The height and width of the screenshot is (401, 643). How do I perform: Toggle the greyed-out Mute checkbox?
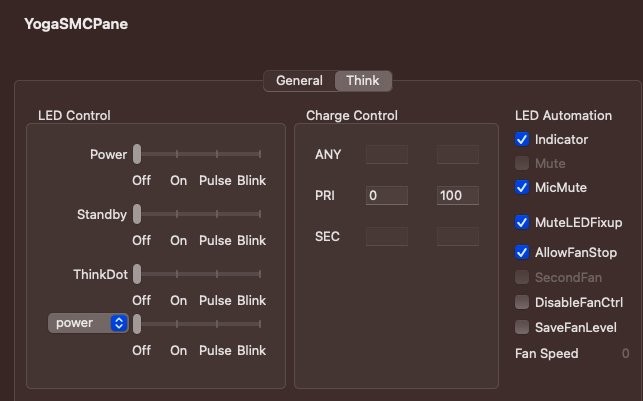pos(522,163)
